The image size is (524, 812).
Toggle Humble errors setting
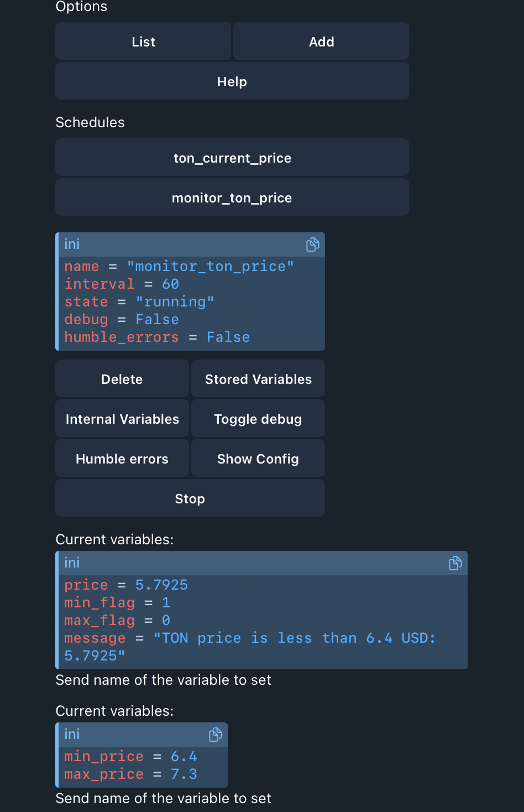(122, 459)
